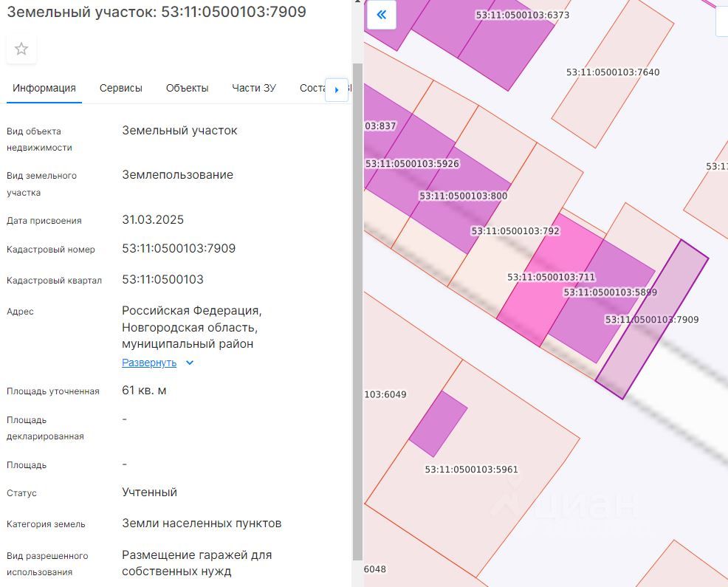Click the info panel vertical scrollbar
728x587 pixels.
pos(357,295)
